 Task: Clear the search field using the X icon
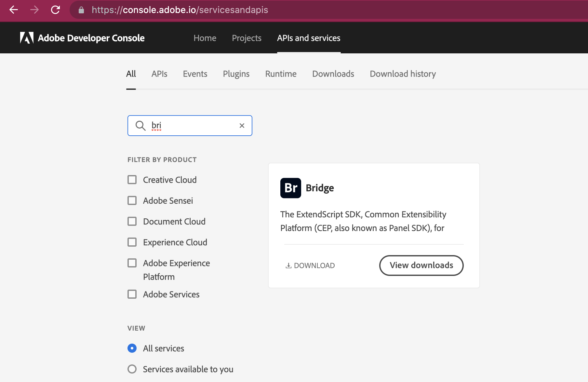242,125
